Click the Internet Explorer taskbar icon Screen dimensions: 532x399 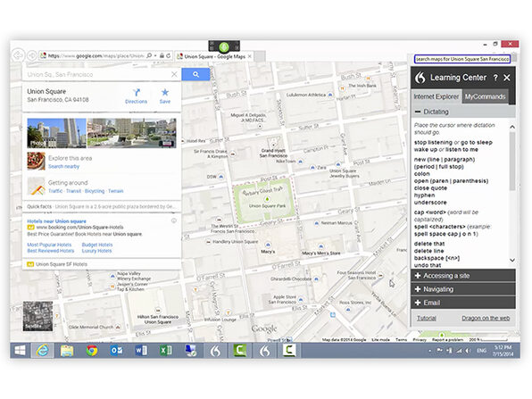click(43, 351)
